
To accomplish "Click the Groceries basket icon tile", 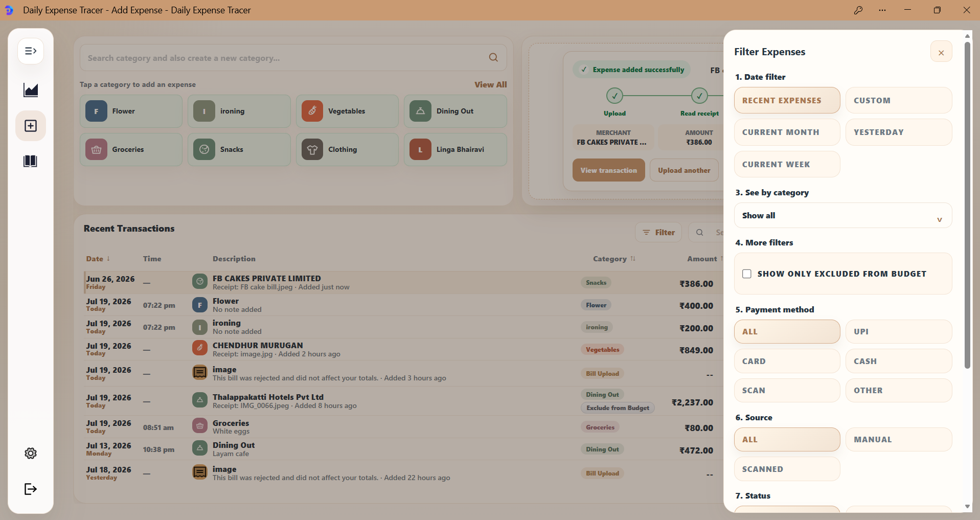I will point(96,149).
